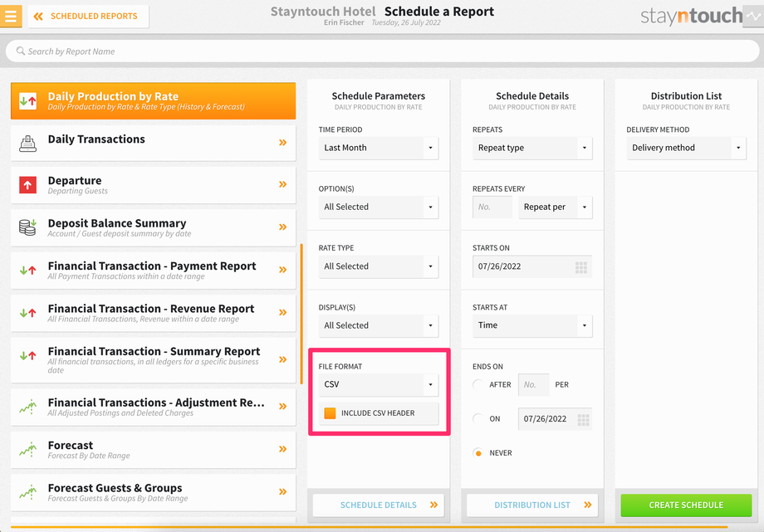Click the search magnifier icon

click(x=21, y=51)
